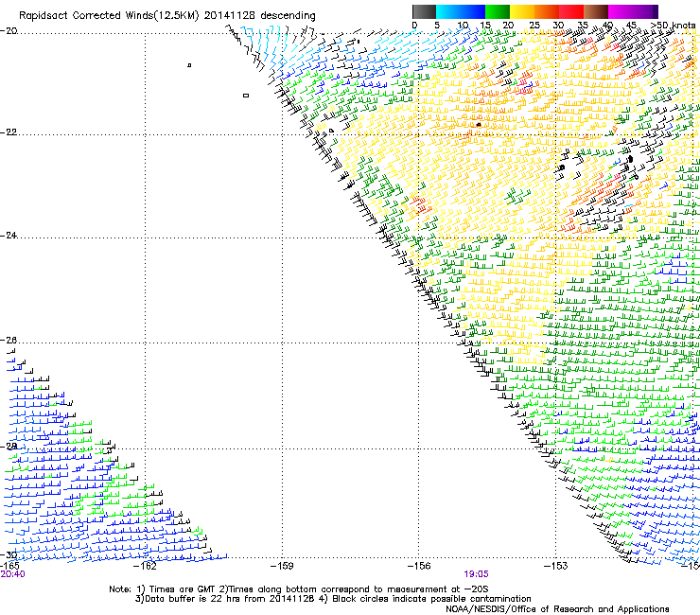Click the date '20141128' in the title
Screen dimensions: 700x615
[x=230, y=16]
